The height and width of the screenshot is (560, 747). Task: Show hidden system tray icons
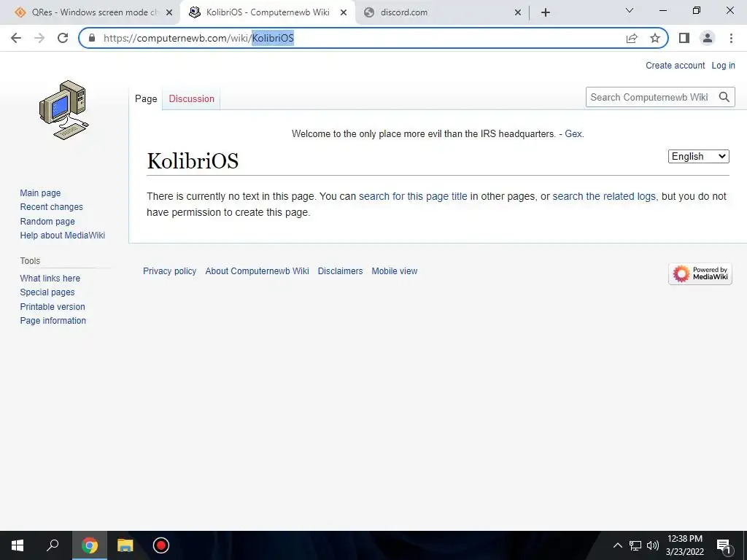[x=617, y=545]
